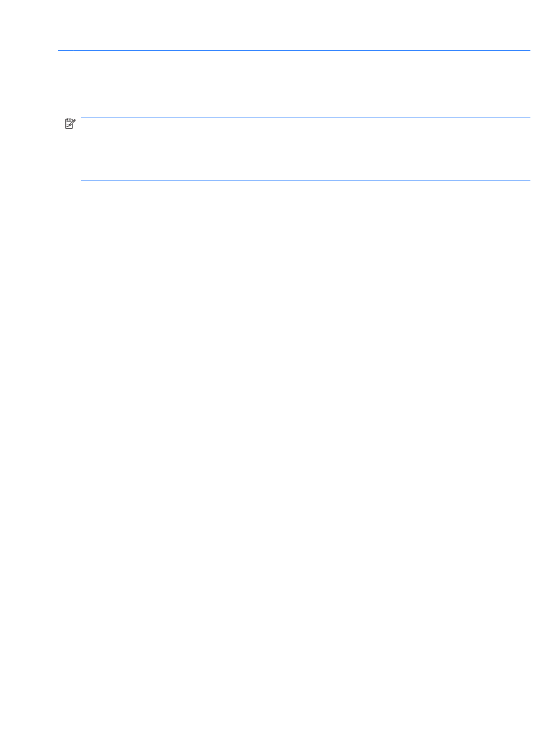
Task: Click the blank space between header rule and note
Action: point(294,84)
